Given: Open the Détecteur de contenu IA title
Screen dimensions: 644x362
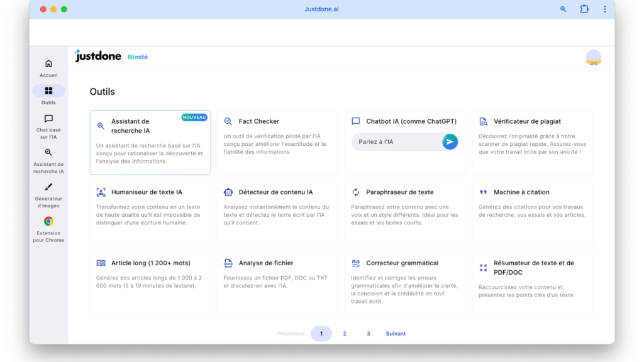Looking at the screenshot, I should coord(275,192).
